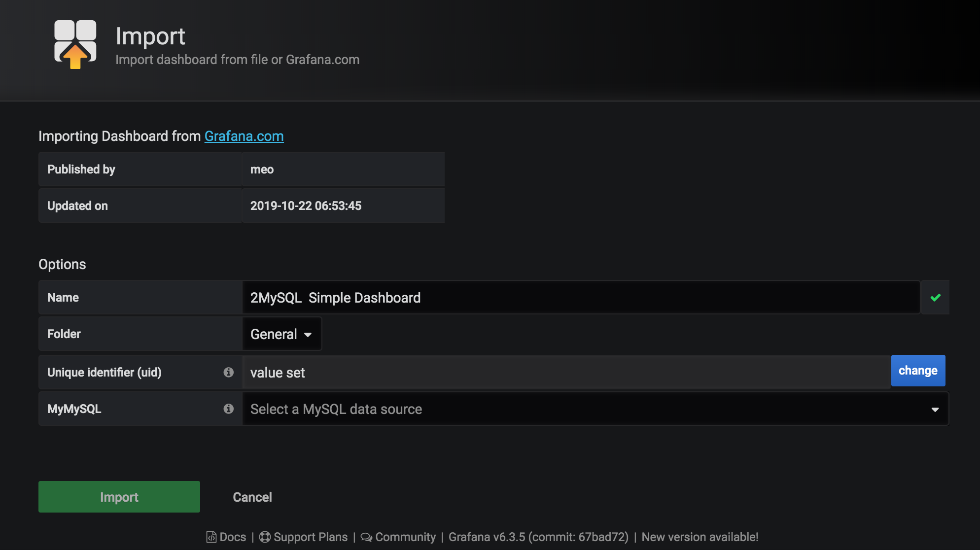980x550 pixels.
Task: Click the blue change uid button
Action: click(918, 371)
